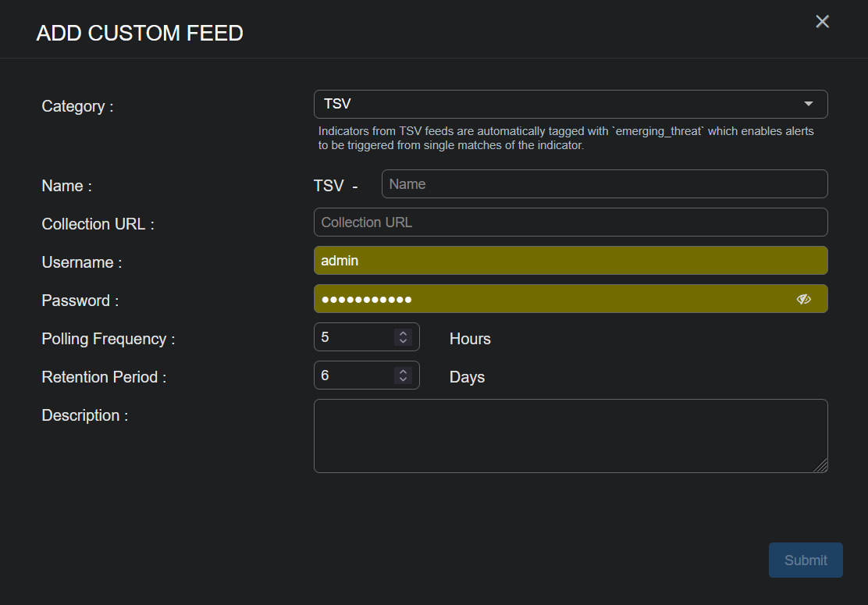Click the "Collection URL :" label
868x605 pixels.
98,224
